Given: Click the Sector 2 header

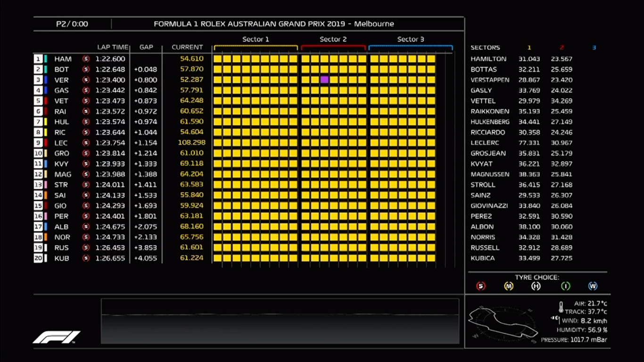Looking at the screenshot, I should tap(333, 39).
